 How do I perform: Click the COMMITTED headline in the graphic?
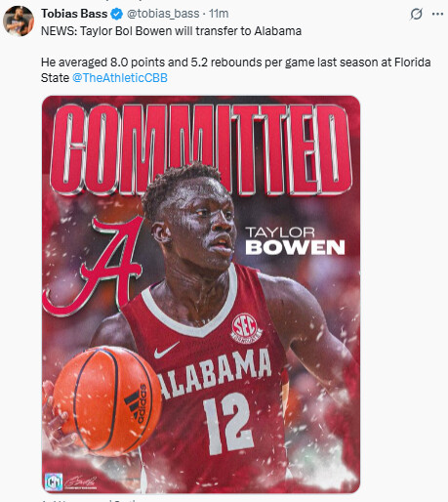(201, 149)
